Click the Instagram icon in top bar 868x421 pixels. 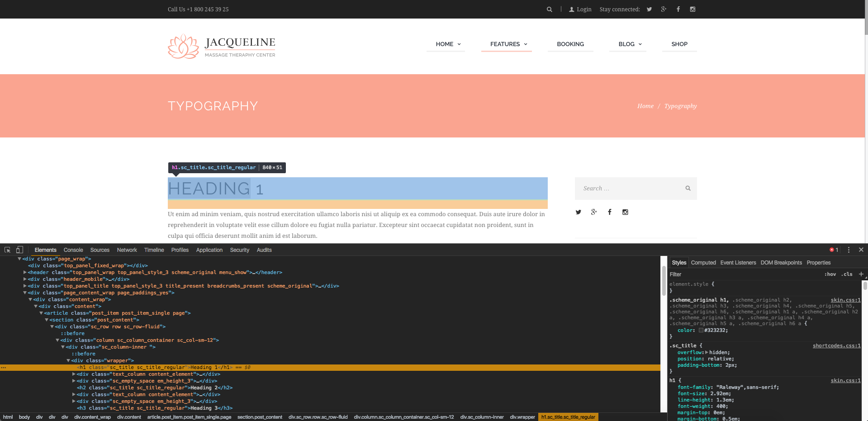pos(692,9)
